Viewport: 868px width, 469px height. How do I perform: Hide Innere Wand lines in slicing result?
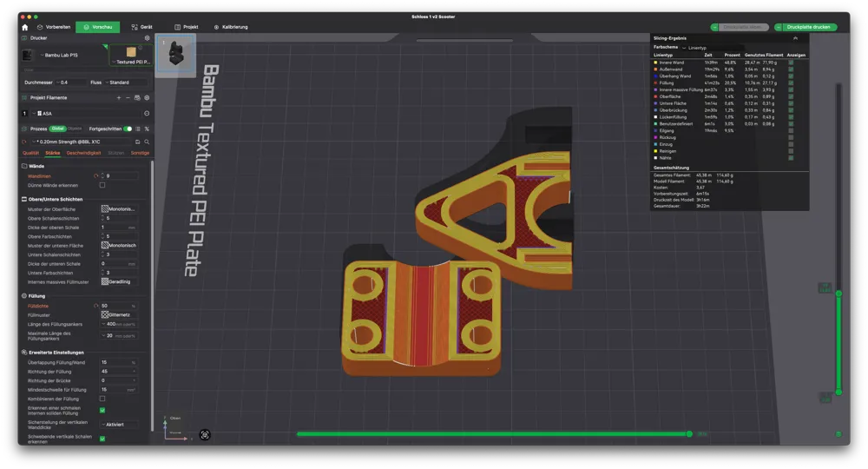(x=791, y=63)
